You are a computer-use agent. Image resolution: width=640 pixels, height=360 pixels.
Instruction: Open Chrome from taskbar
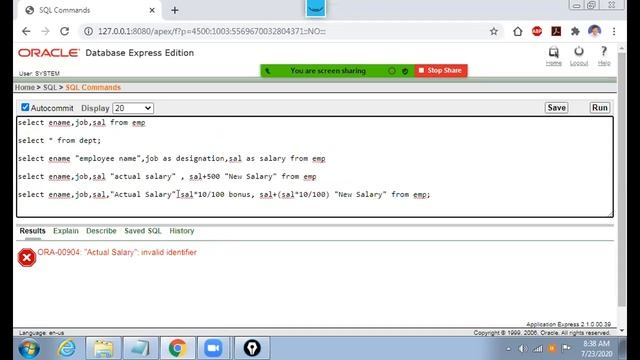(x=177, y=348)
